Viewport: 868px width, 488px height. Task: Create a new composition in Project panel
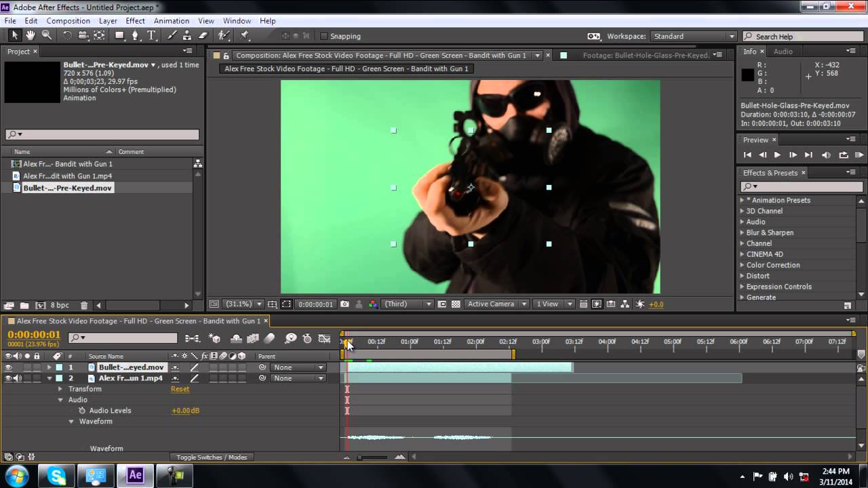click(x=40, y=306)
